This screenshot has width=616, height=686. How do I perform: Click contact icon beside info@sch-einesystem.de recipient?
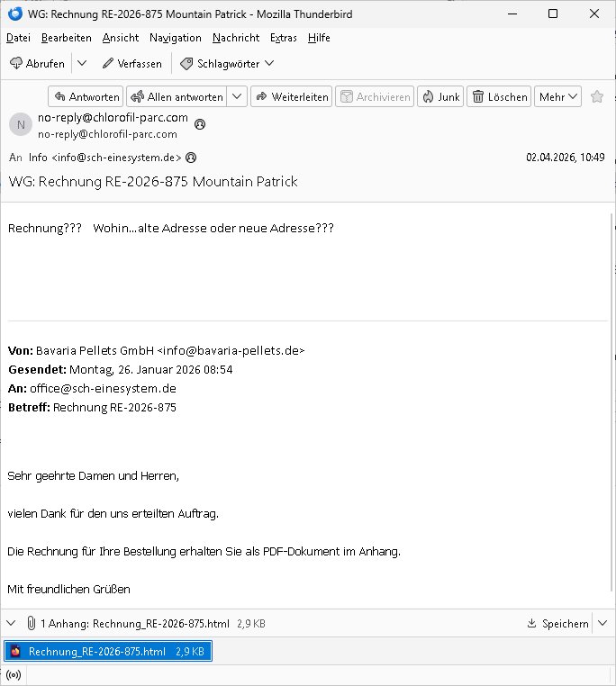point(191,158)
